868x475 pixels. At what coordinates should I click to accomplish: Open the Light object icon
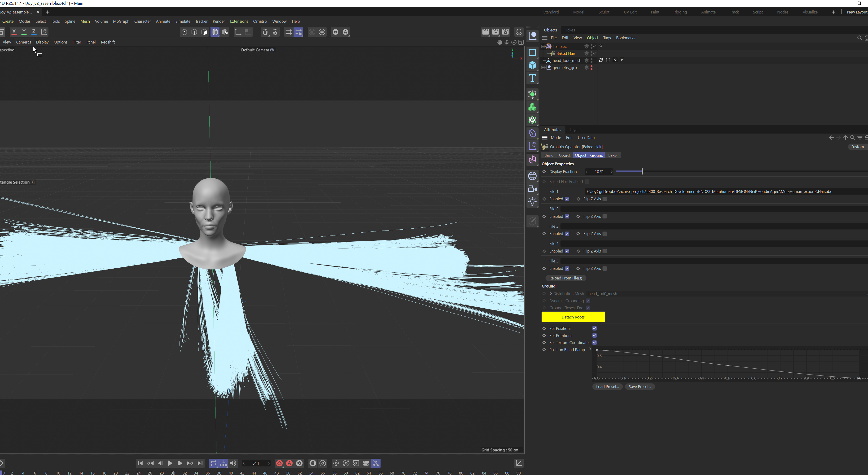tap(532, 202)
